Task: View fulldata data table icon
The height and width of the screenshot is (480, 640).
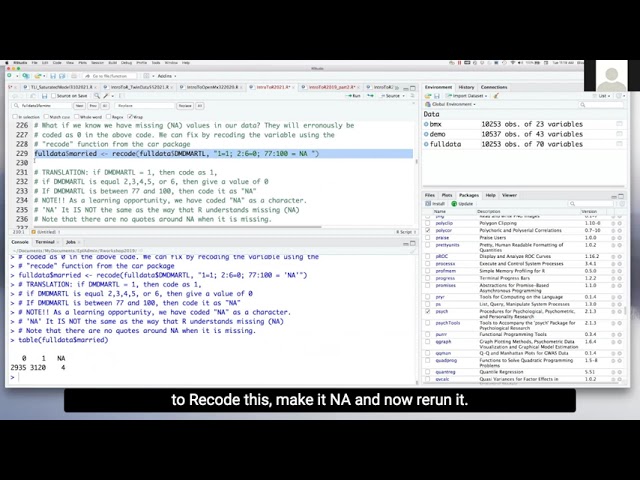Action: (x=619, y=144)
